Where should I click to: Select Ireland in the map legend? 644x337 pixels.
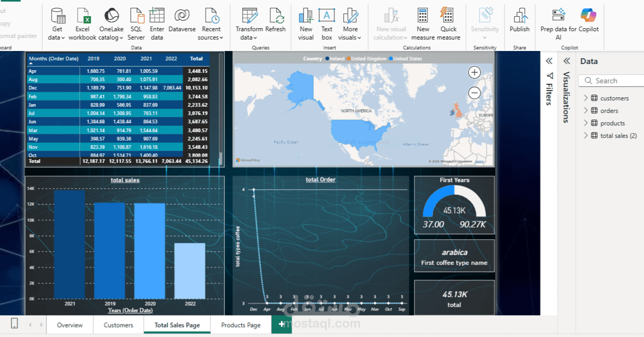335,59
